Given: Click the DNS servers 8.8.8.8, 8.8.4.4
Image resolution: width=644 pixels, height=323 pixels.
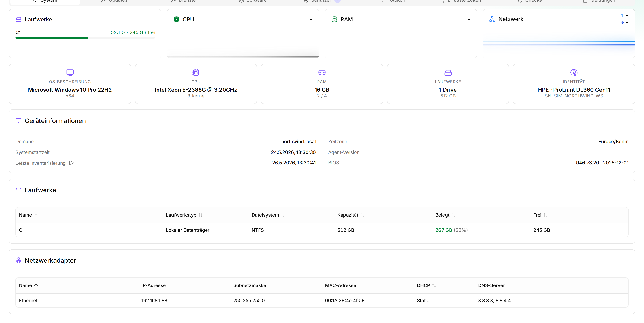Looking at the screenshot, I should coord(494,301).
